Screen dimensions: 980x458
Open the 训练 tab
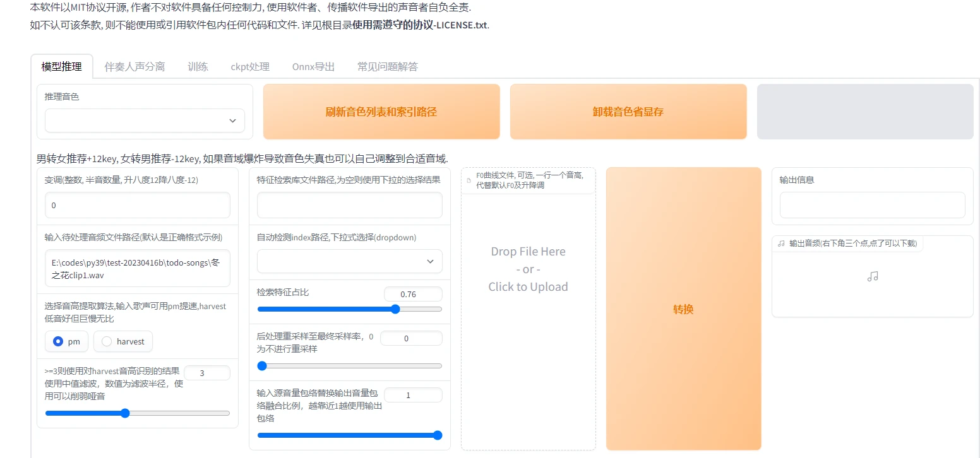pyautogui.click(x=198, y=66)
